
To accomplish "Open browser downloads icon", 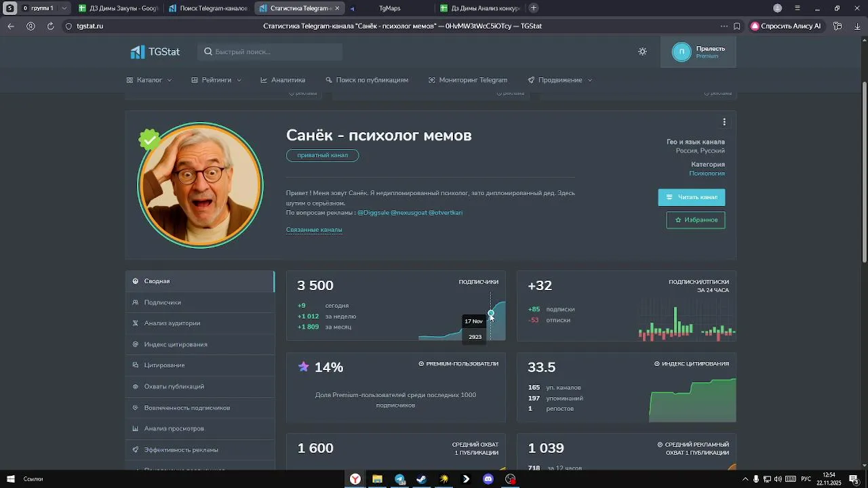I will 857,26.
